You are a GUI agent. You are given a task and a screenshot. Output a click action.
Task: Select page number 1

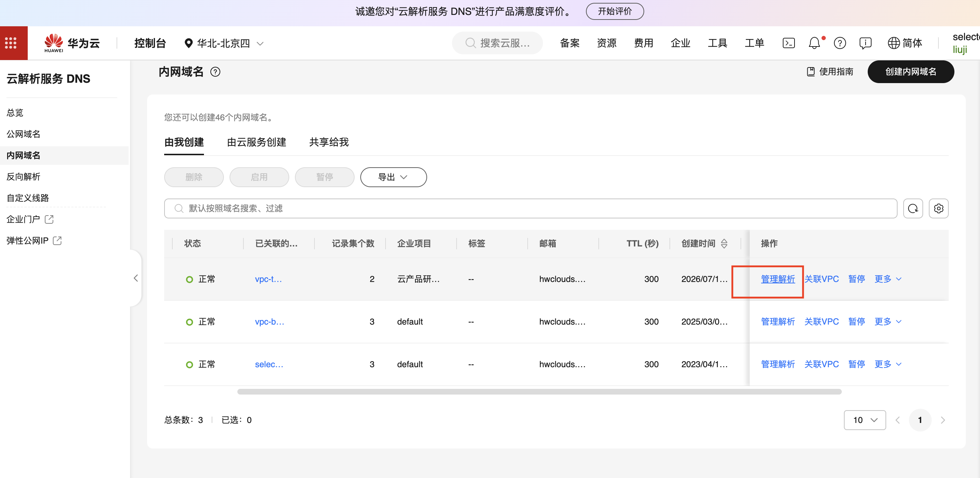pos(920,420)
